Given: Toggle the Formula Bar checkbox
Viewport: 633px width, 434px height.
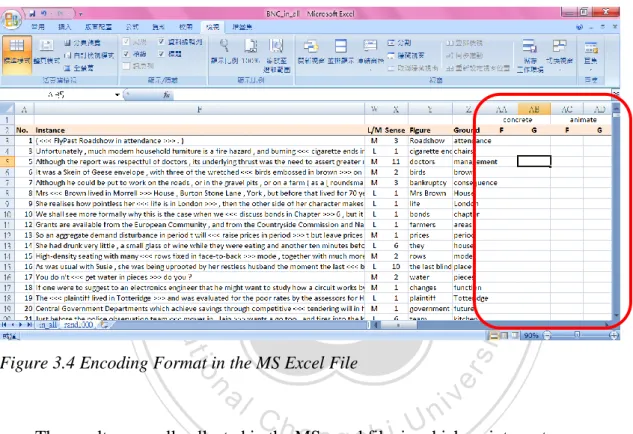Looking at the screenshot, I should pos(161,42).
